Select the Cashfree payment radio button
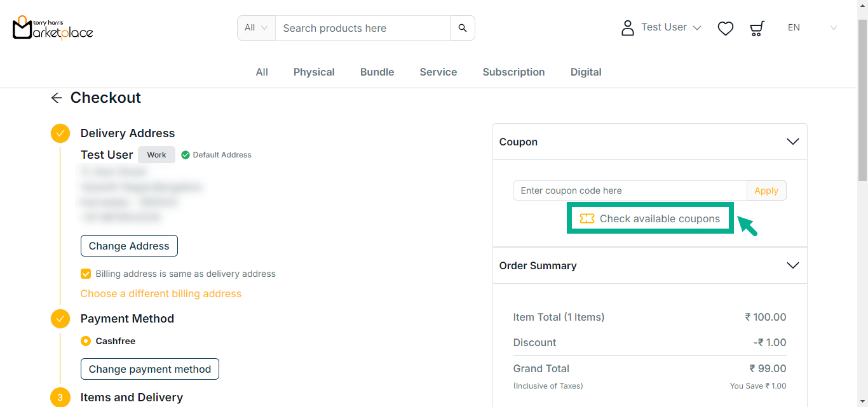Image resolution: width=868 pixels, height=407 pixels. coord(86,341)
